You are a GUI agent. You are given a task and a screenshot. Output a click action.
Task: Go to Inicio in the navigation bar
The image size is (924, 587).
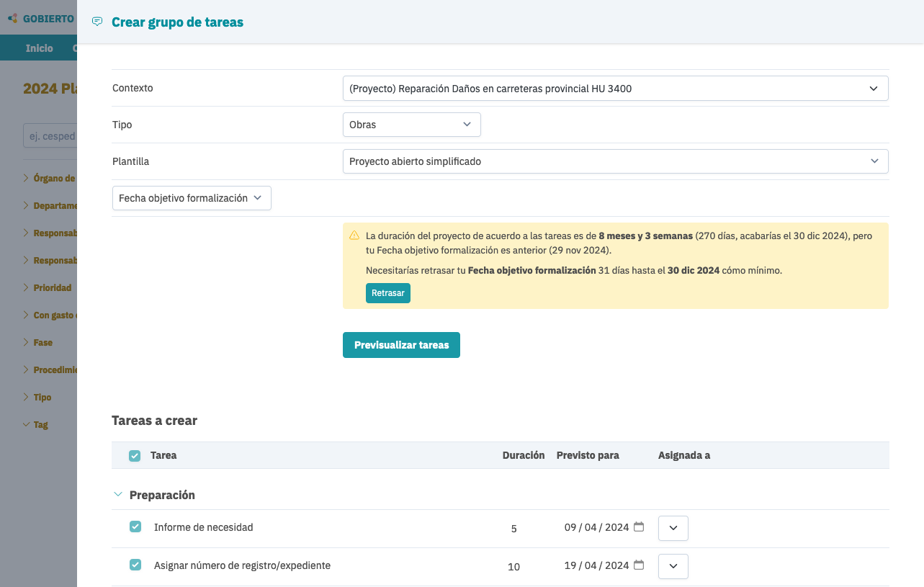(x=39, y=48)
